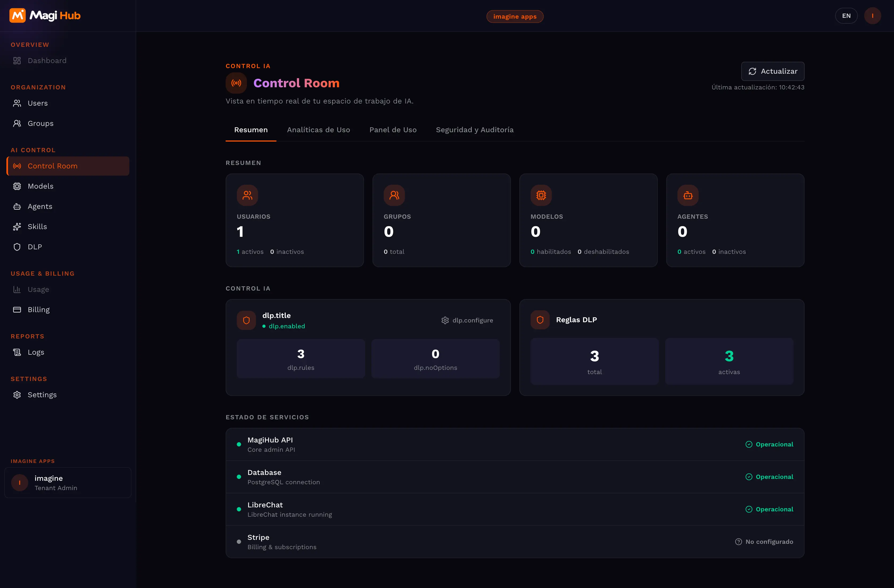
Task: Click the Usage chart icon in sidebar
Action: [17, 289]
